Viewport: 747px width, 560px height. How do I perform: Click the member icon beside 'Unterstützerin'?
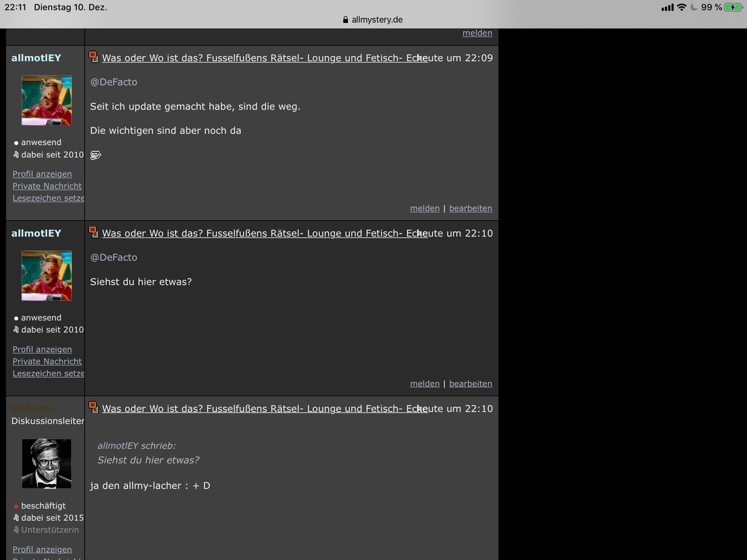coord(16,530)
